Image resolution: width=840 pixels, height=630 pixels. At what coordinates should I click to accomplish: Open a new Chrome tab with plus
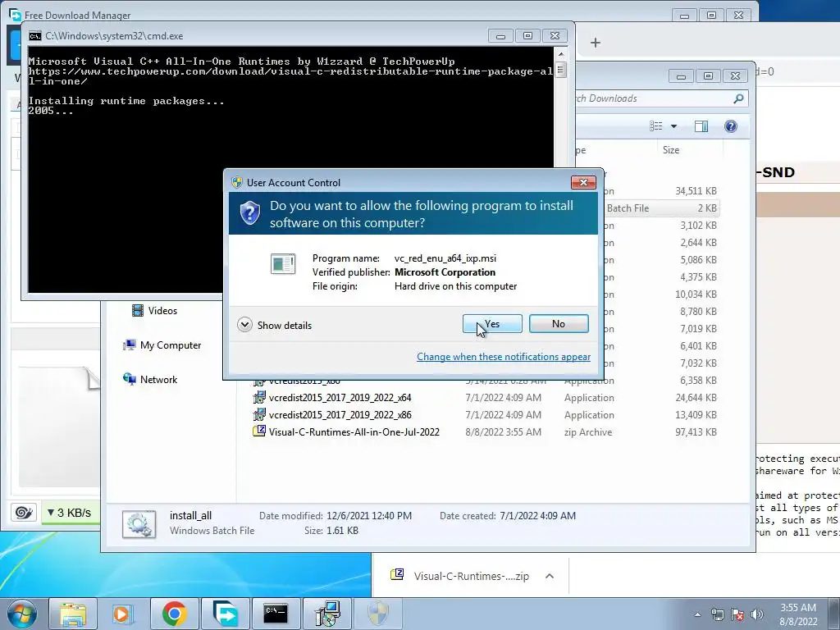596,43
